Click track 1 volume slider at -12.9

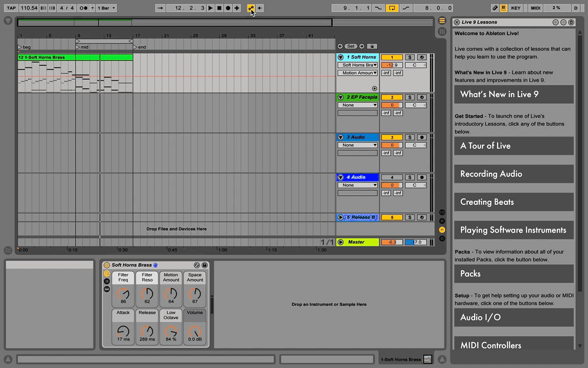pos(392,65)
